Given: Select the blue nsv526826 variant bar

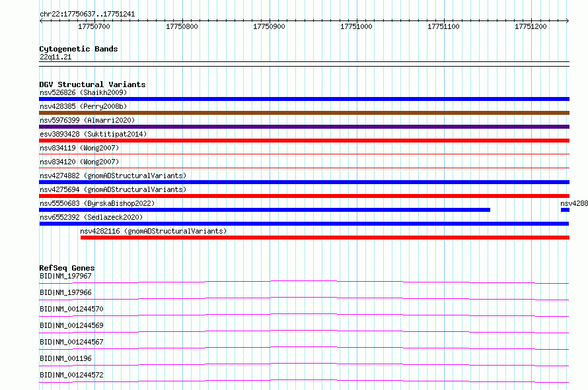Looking at the screenshot, I should click(x=304, y=99).
